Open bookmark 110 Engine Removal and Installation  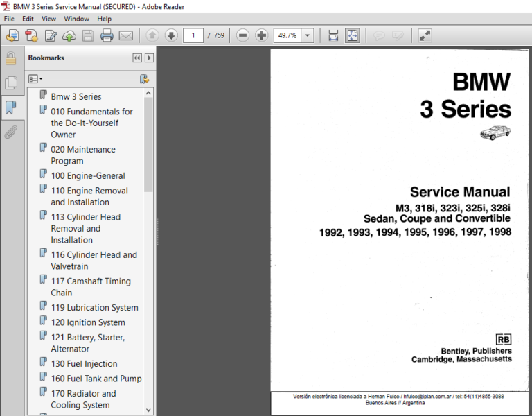(x=89, y=196)
